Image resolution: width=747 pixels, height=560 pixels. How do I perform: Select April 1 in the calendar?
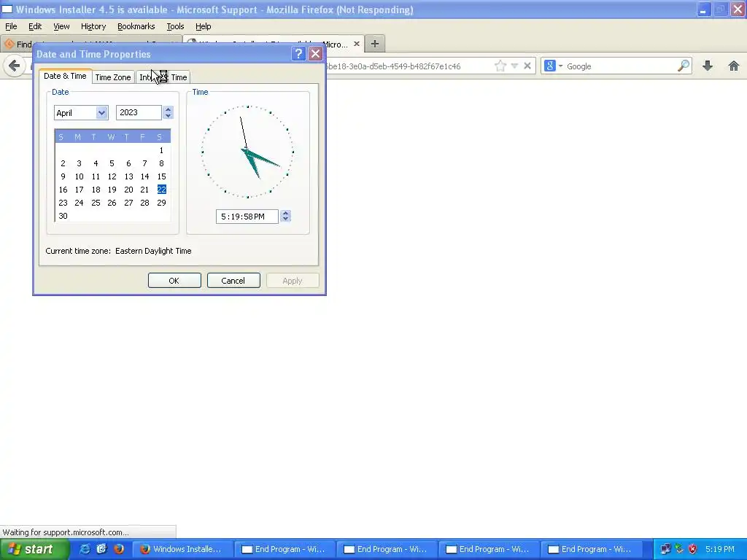[161, 150]
